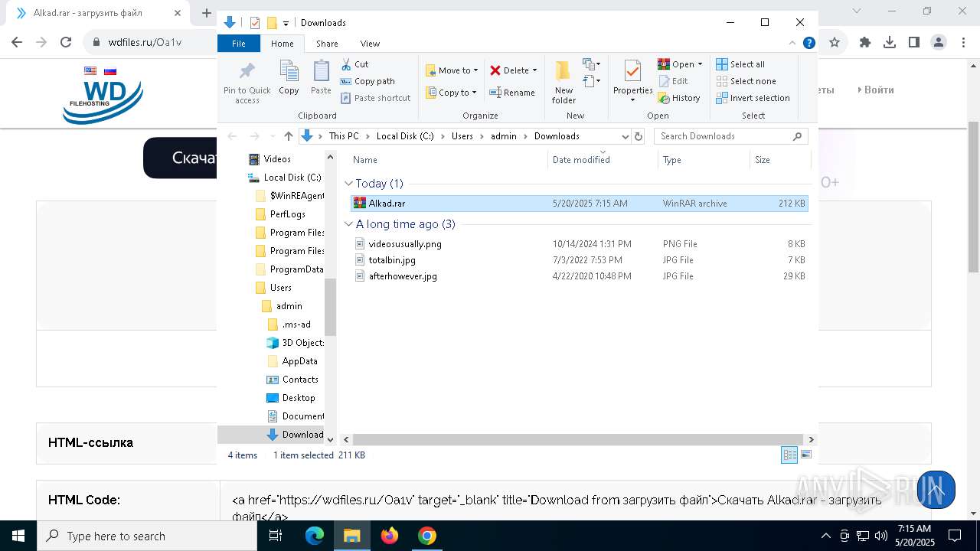
Task: Click the Search Downloads field
Action: tap(731, 136)
